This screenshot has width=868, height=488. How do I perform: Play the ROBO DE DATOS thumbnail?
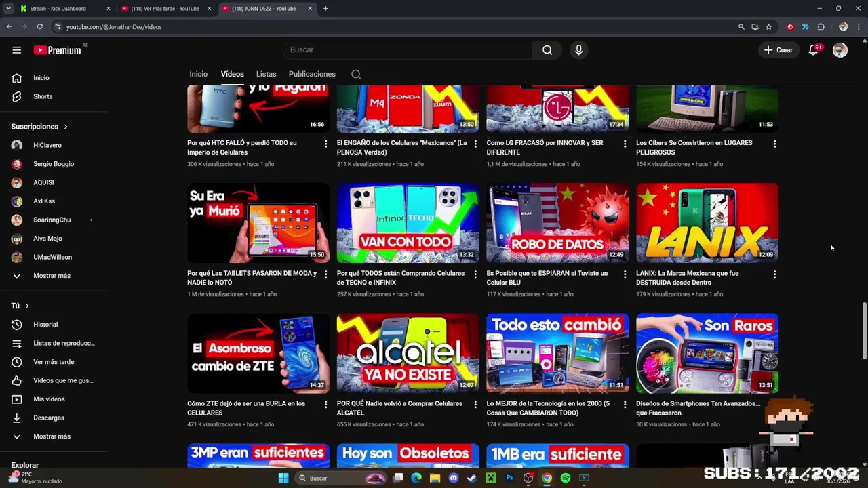(557, 223)
